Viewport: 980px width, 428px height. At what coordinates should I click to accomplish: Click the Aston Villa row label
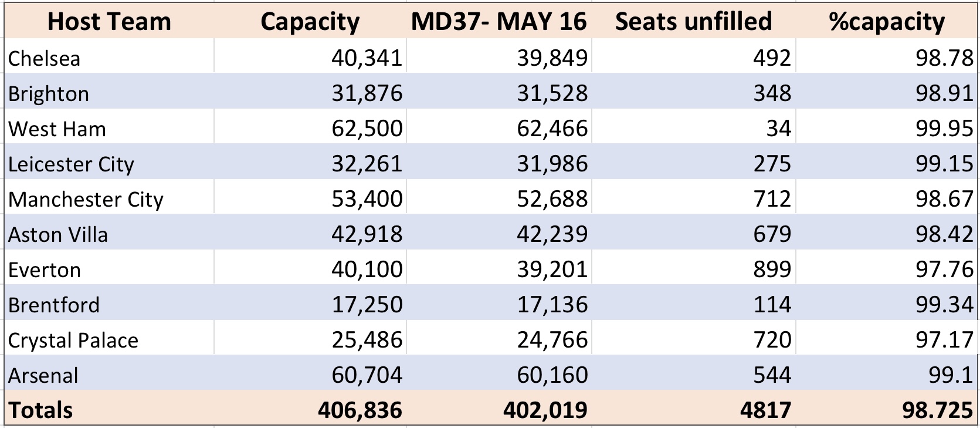click(x=109, y=233)
